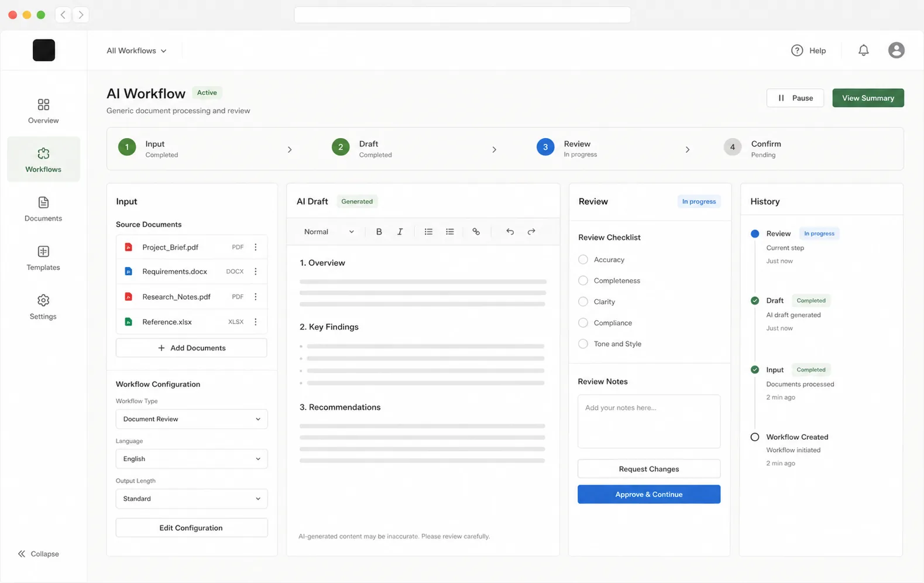
Task: Open the All Workflows dropdown
Action: pos(136,51)
